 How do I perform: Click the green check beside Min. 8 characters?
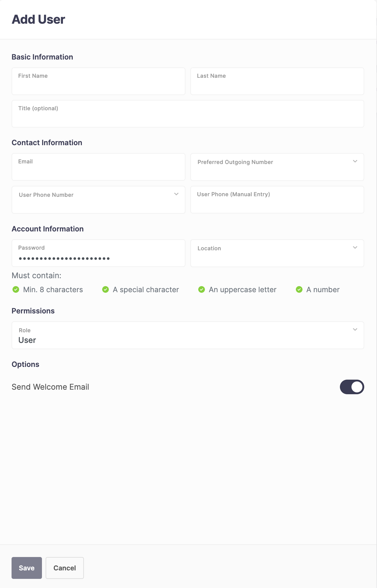click(16, 289)
